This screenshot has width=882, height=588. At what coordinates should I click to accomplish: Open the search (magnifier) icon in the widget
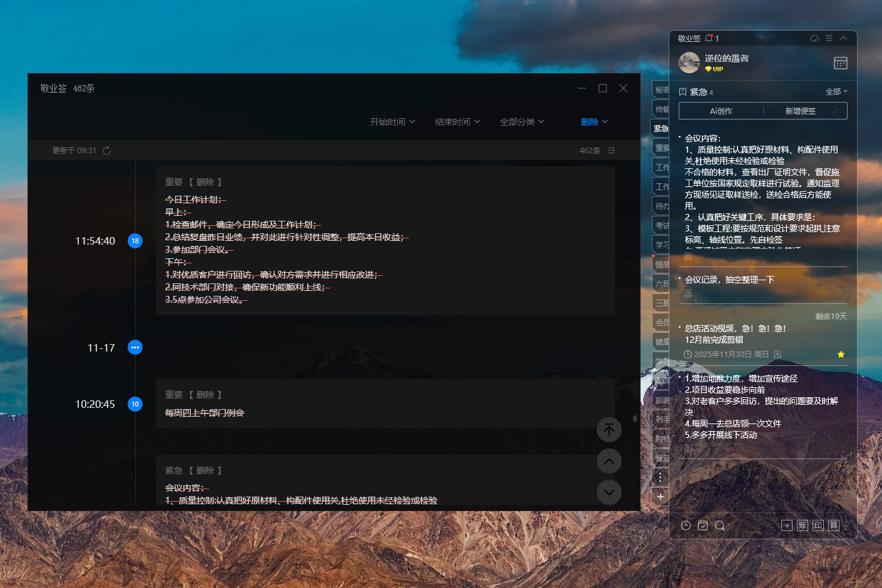pos(720,525)
